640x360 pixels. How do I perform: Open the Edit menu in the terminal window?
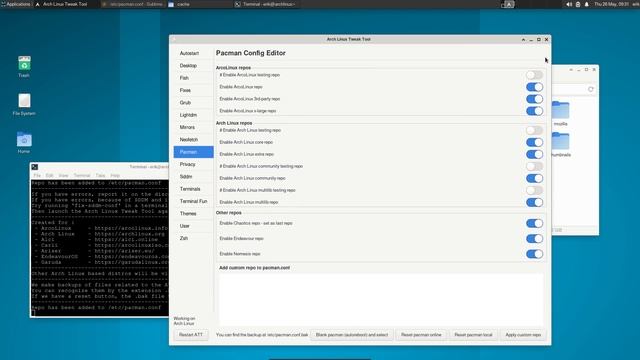click(49, 176)
